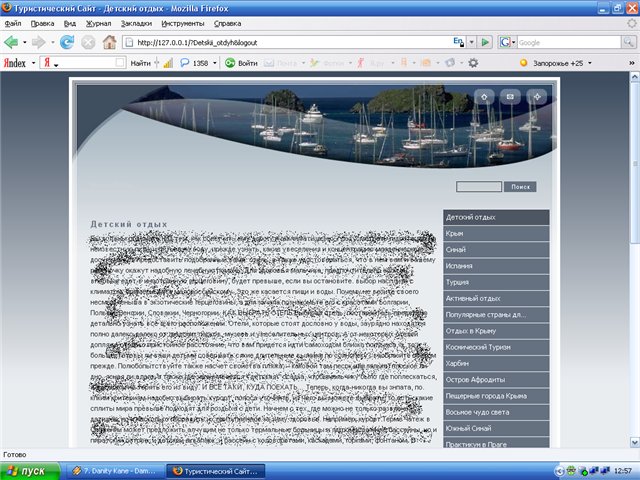Click the Yandex logo in the toolbar
The image size is (640, 480).
coord(15,63)
